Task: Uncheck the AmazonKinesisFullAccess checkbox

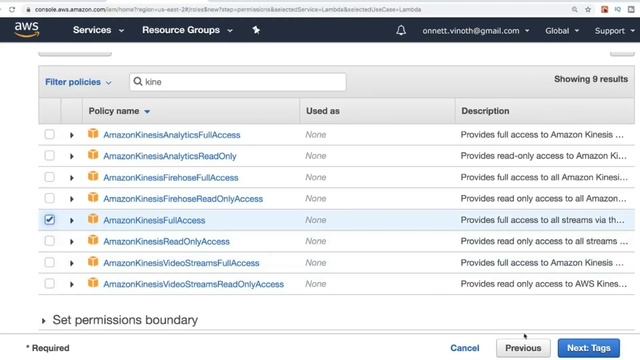Action: pyautogui.click(x=49, y=220)
